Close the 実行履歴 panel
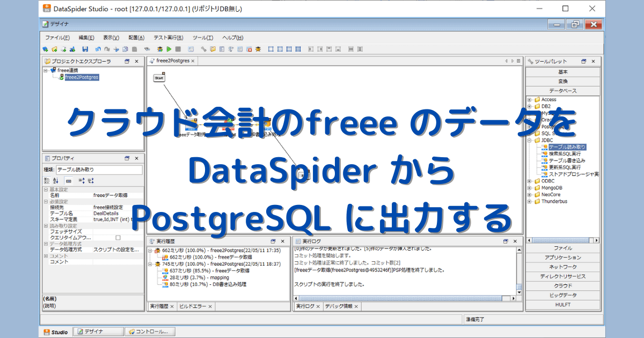This screenshot has width=644, height=338. pos(283,241)
